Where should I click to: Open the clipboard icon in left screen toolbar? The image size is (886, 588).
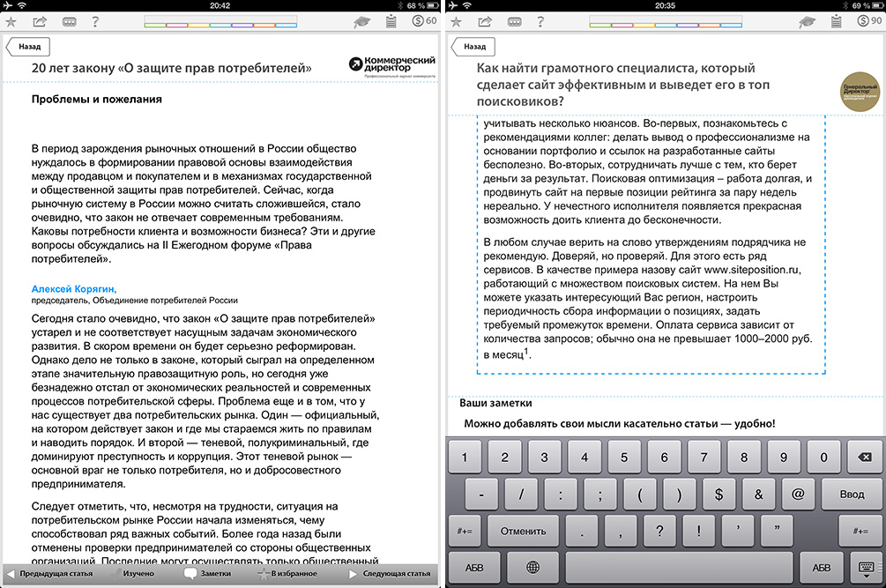[391, 22]
